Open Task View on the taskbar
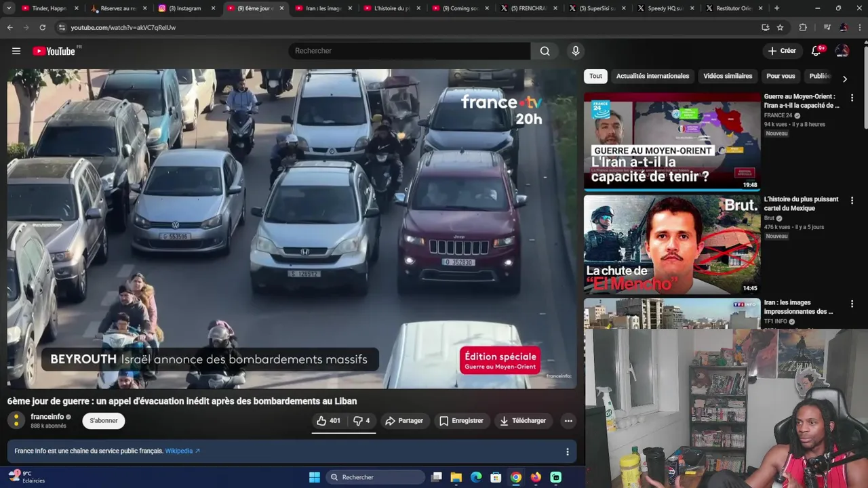Viewport: 868px width, 488px height. (x=437, y=477)
